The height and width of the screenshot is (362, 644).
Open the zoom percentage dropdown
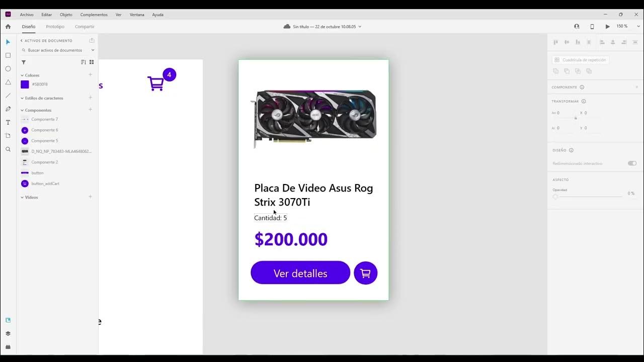[x=624, y=26]
